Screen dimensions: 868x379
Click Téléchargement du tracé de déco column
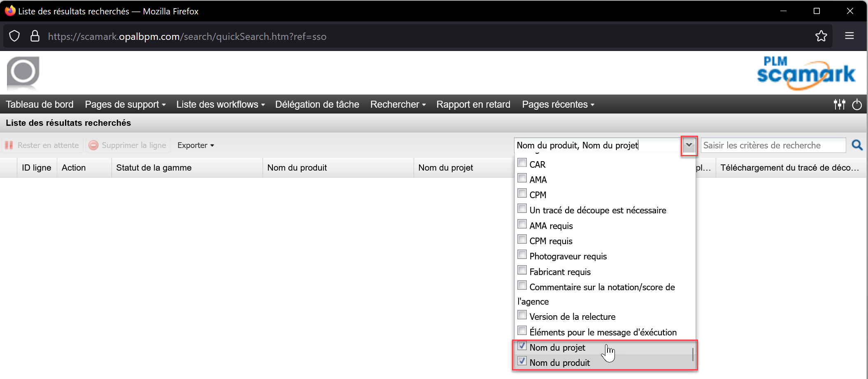click(790, 168)
